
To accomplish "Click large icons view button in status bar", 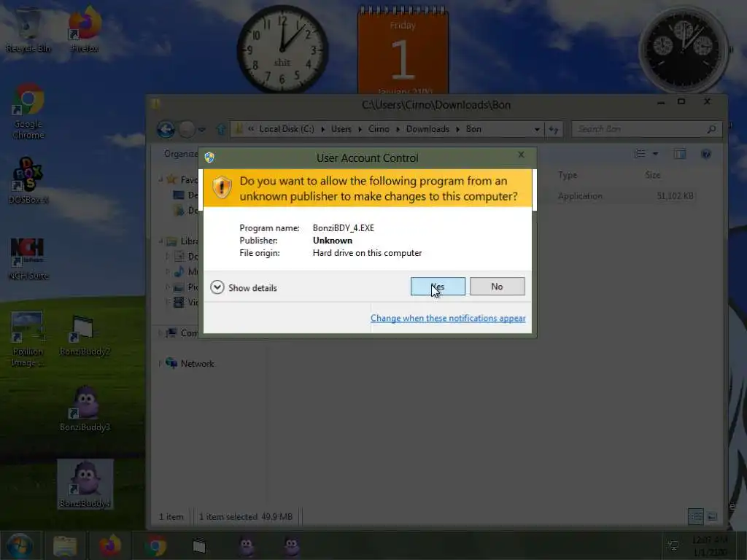I will point(712,517).
